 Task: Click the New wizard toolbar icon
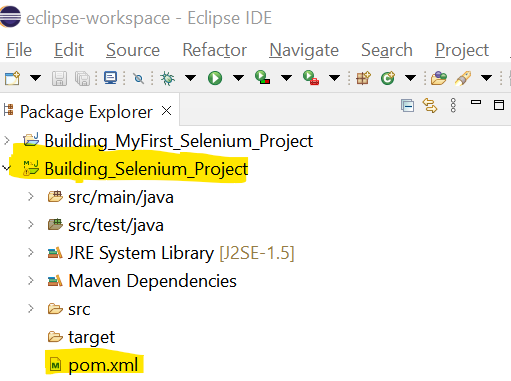coord(12,78)
